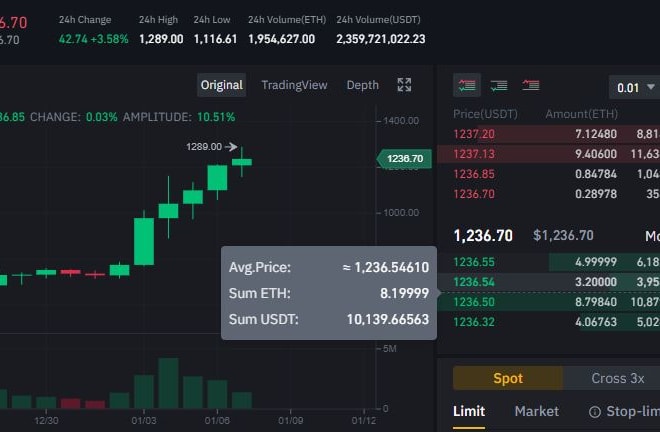Image resolution: width=660 pixels, height=432 pixels.
Task: Select the 1237.13 ask price row
Action: coord(549,154)
